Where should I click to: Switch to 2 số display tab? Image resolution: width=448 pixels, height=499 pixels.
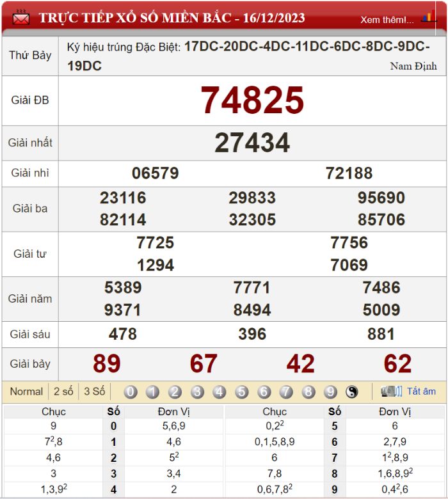tap(63, 391)
